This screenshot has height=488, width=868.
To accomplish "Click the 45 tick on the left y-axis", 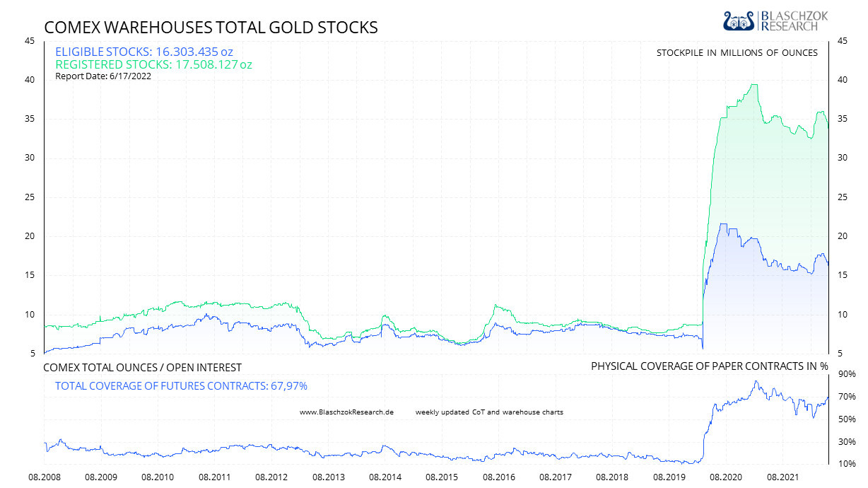I will [30, 41].
